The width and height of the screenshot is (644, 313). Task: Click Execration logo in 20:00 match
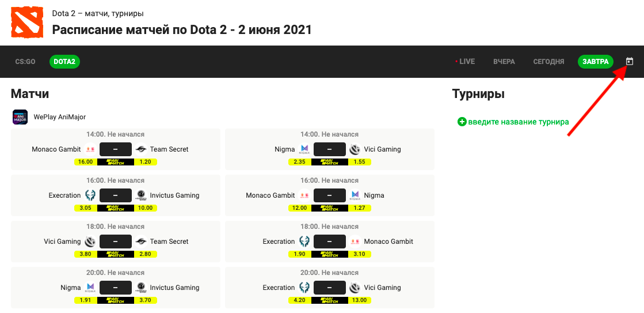tap(304, 288)
